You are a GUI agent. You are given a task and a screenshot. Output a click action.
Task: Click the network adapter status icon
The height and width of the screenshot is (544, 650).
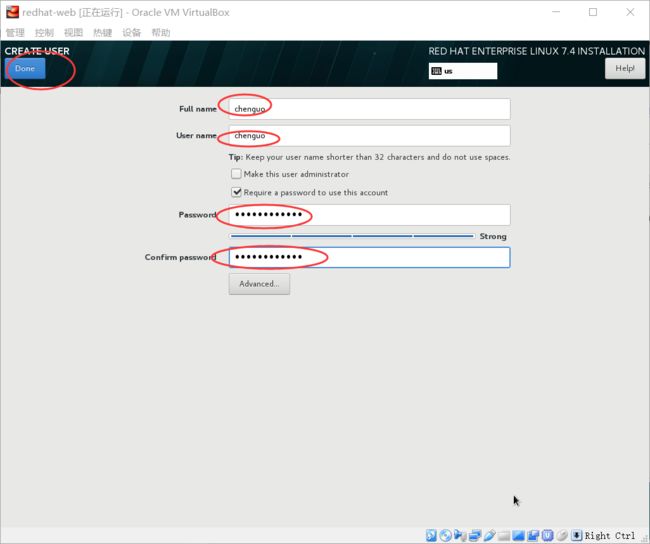[475, 535]
